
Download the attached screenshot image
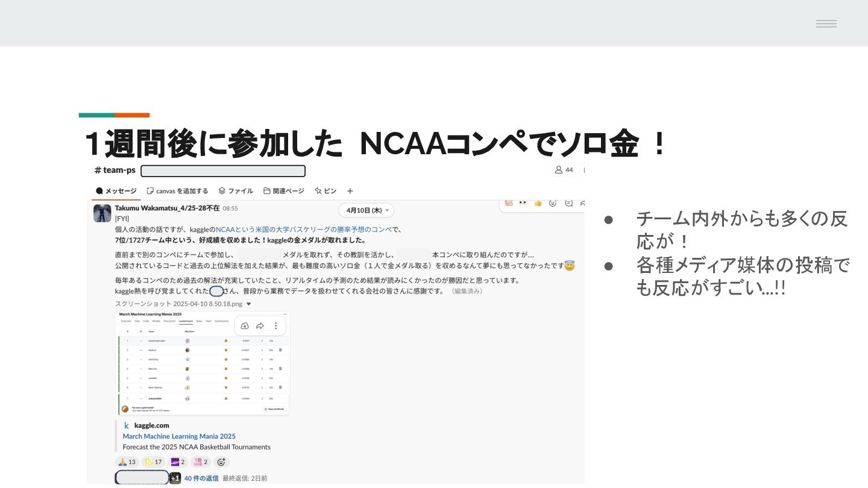click(245, 326)
